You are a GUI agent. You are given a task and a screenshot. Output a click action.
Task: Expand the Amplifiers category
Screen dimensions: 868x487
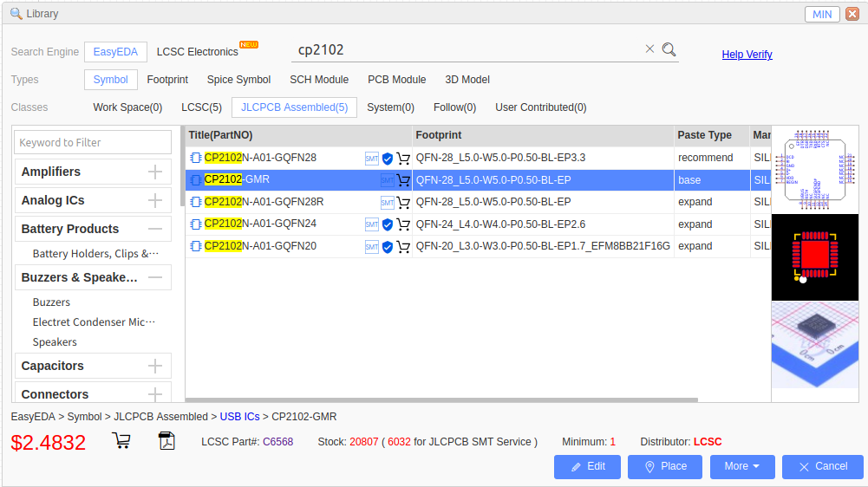[155, 172]
